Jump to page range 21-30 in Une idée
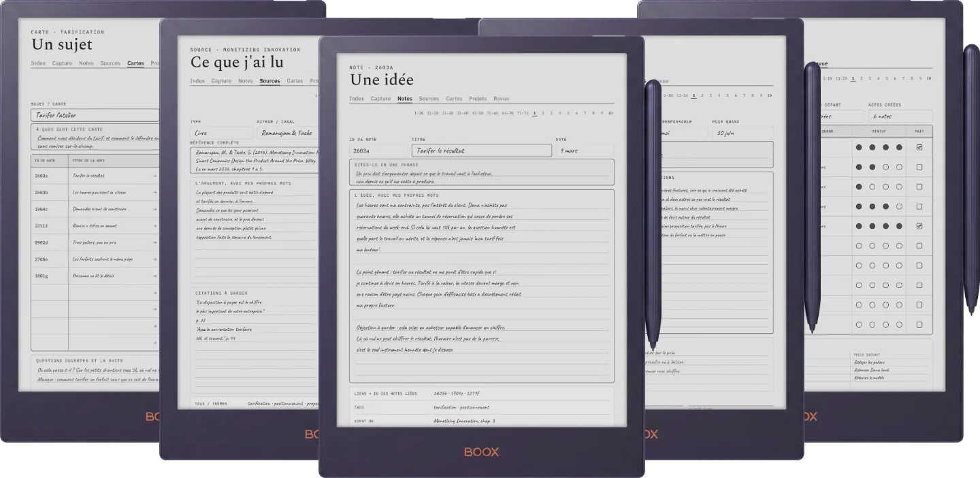The image size is (980, 478). 448,113
